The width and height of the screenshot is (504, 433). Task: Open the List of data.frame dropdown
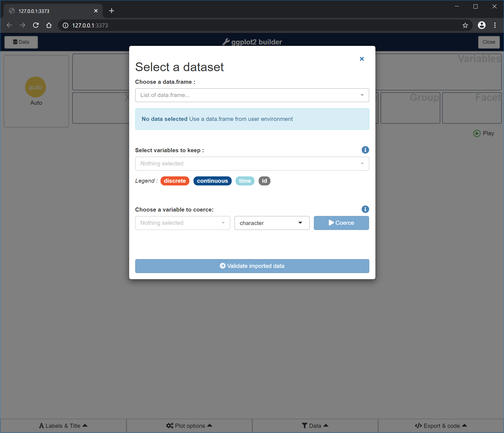point(252,95)
